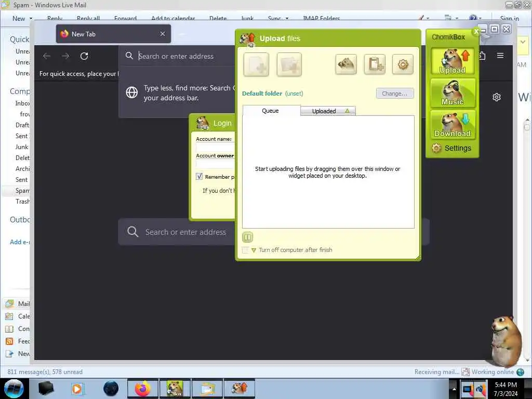Click the Firefox back arrow
This screenshot has width=532, height=399.
pyautogui.click(x=47, y=56)
